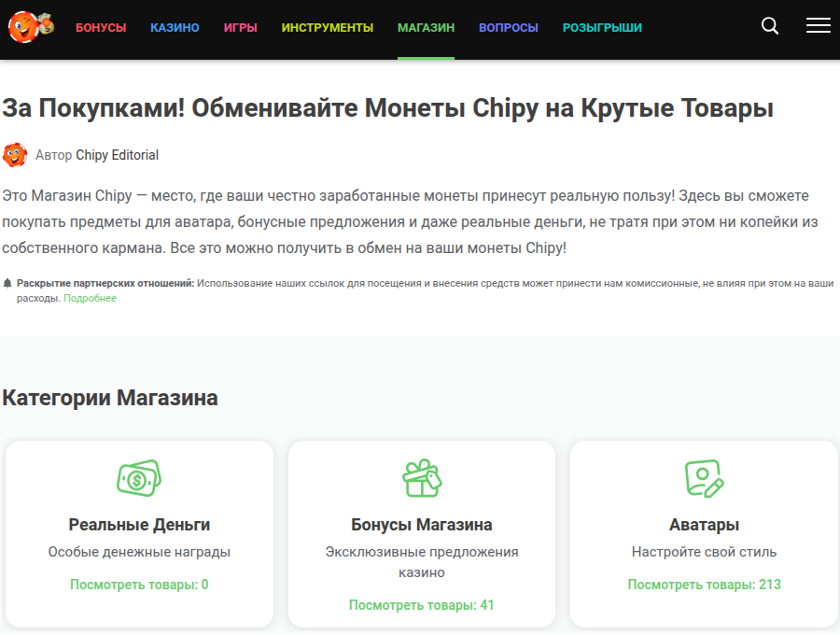Open Chipy Editorial author link
The height and width of the screenshot is (635, 840).
(x=118, y=155)
